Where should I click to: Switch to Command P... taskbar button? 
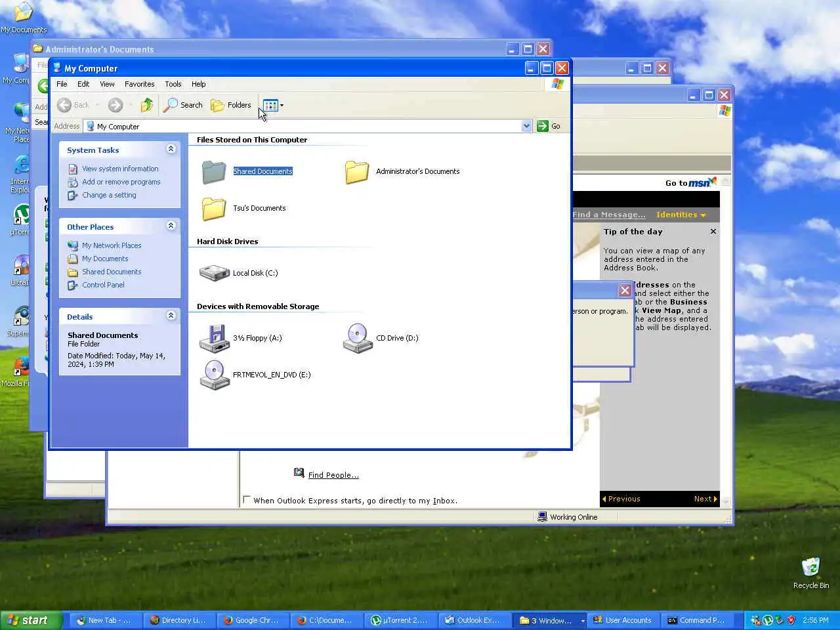coord(696,620)
